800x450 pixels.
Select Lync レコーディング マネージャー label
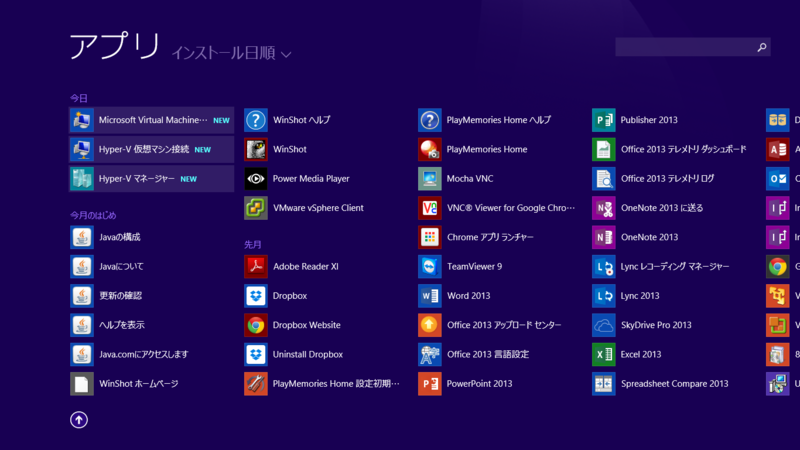[674, 266]
